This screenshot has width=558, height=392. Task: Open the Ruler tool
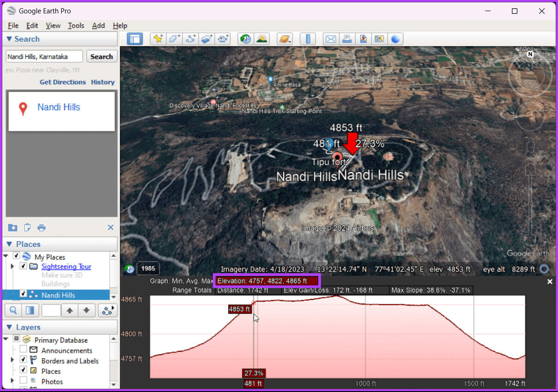(308, 39)
